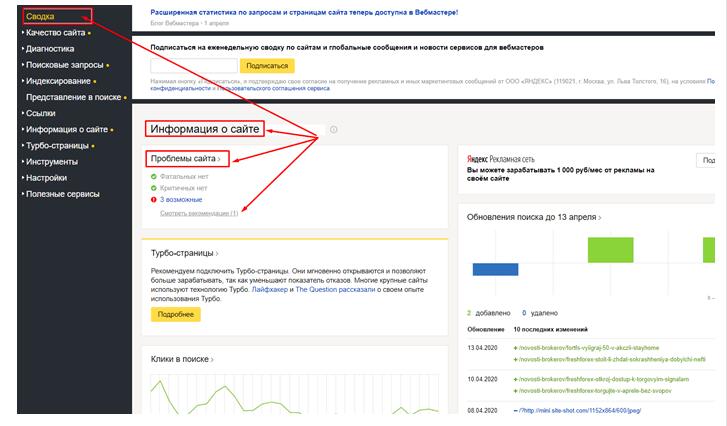Follow The Question рассказали link
The image size is (727, 426).
coord(335,290)
